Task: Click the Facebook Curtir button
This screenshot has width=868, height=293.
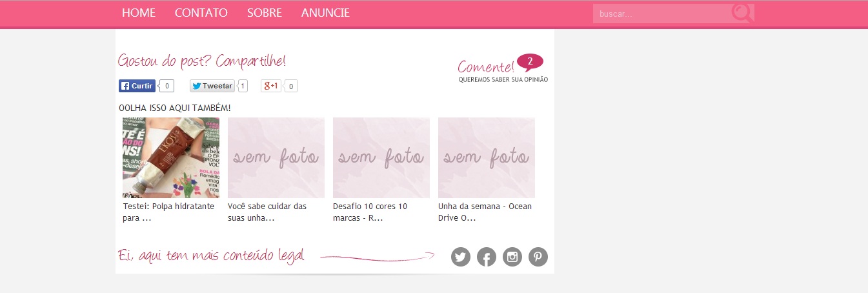Action: coord(137,86)
